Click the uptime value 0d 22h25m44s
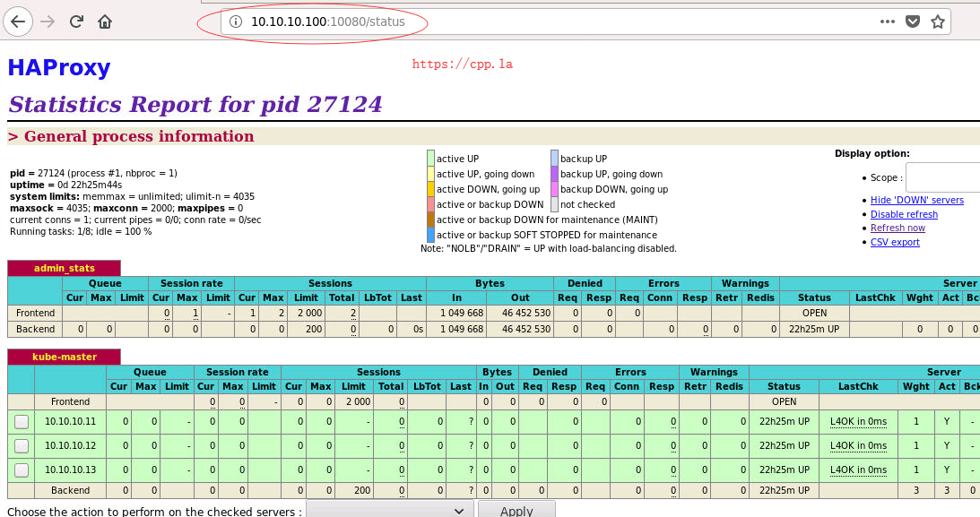 click(x=90, y=185)
